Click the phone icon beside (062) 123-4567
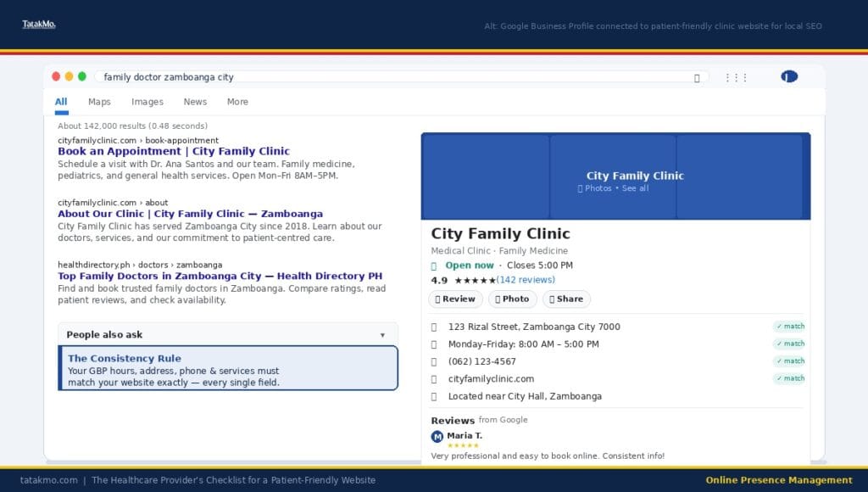Screen dimensions: 868x492 click(x=434, y=362)
